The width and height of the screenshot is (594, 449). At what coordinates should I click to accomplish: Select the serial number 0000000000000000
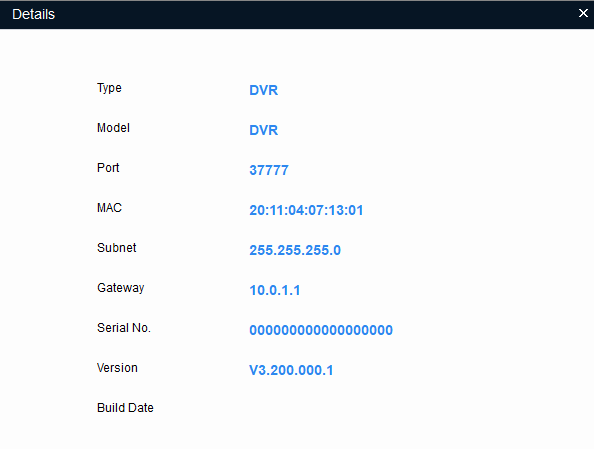tap(321, 330)
